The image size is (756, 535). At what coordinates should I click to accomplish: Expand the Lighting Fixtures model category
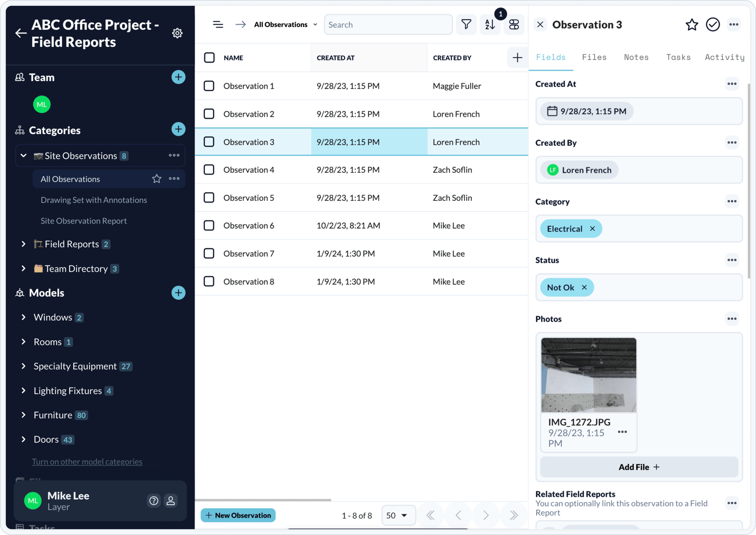23,391
